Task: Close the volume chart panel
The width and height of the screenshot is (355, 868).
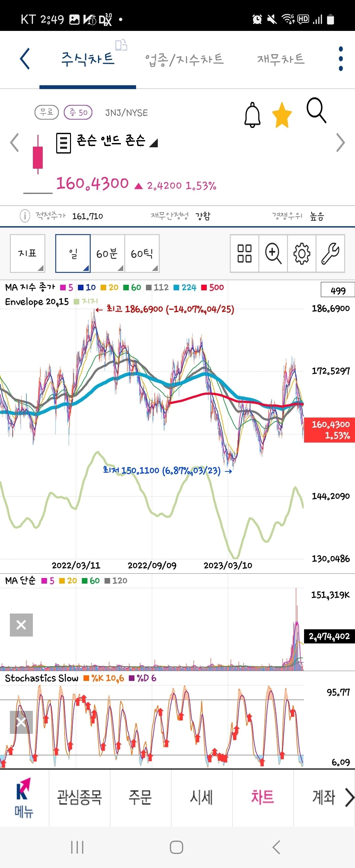Action: coord(21,625)
